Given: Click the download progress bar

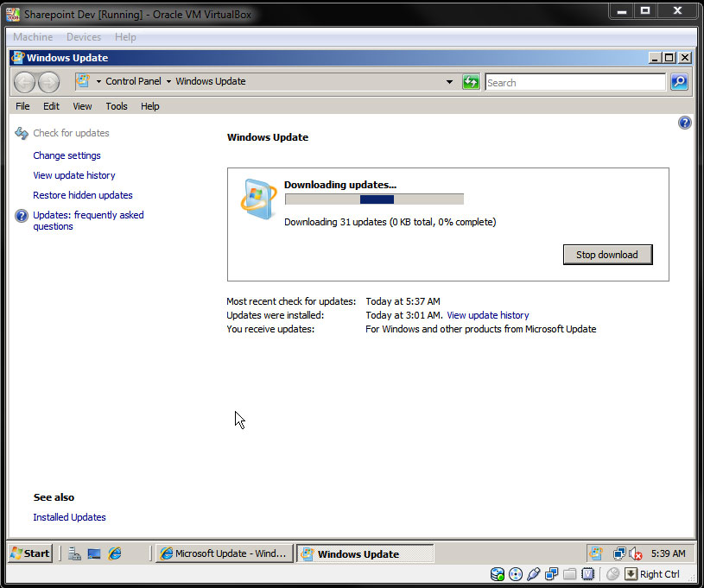Looking at the screenshot, I should [x=374, y=199].
